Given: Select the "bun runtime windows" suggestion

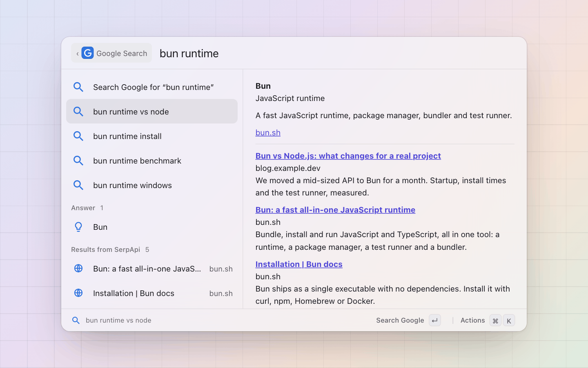Looking at the screenshot, I should click(x=152, y=185).
